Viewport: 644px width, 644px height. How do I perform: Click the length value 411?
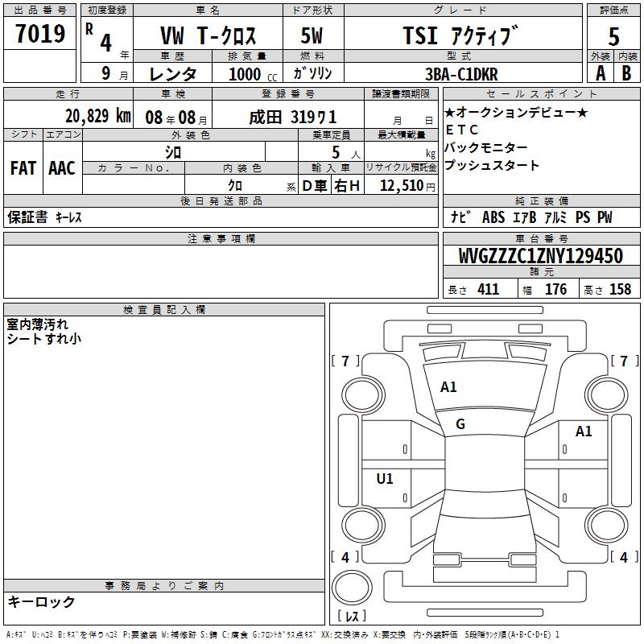(489, 289)
